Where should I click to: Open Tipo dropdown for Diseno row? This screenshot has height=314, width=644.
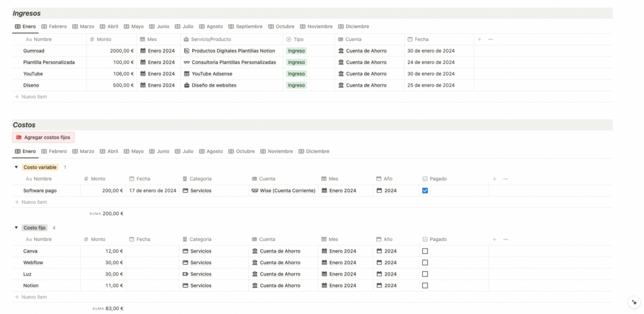pos(297,85)
